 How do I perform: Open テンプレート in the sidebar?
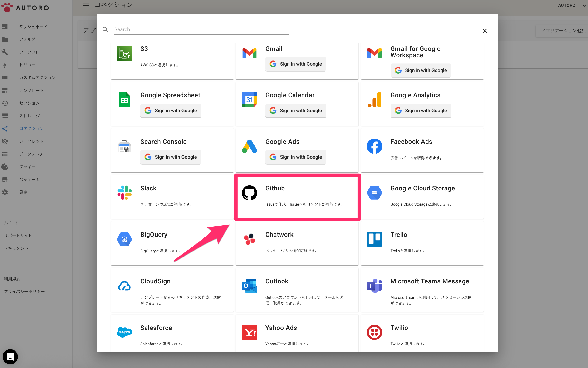coord(31,90)
